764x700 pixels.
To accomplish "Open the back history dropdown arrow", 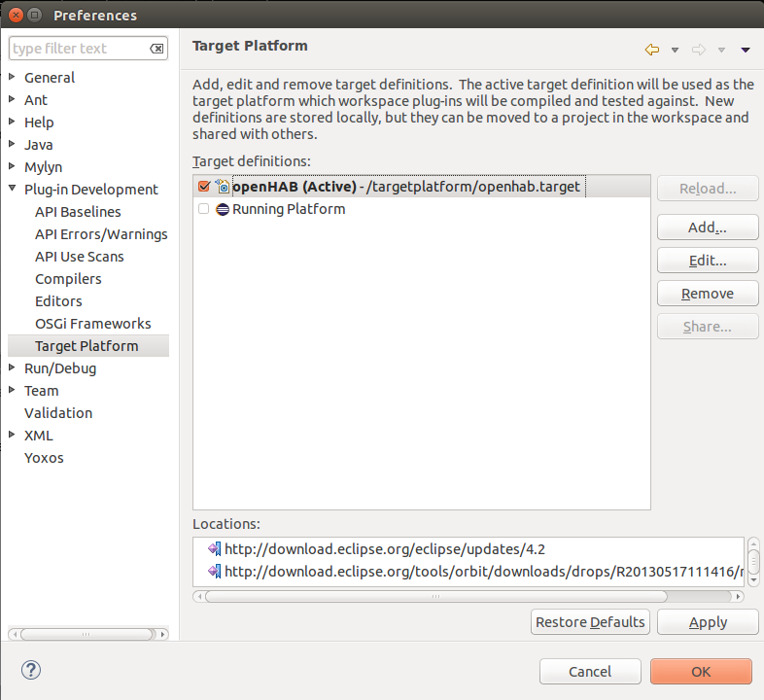I will click(675, 51).
